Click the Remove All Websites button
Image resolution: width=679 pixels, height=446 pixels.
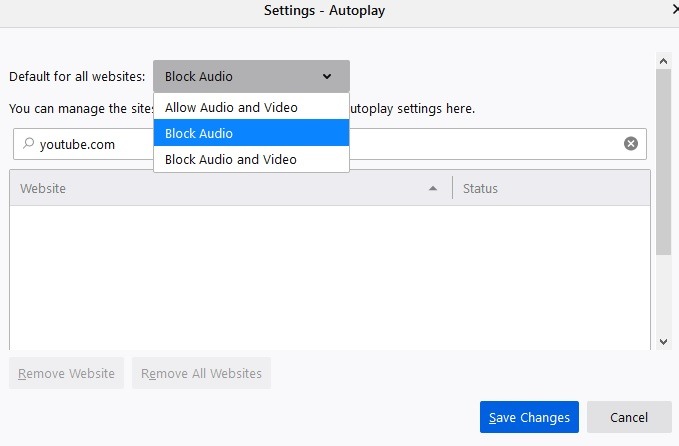(201, 373)
